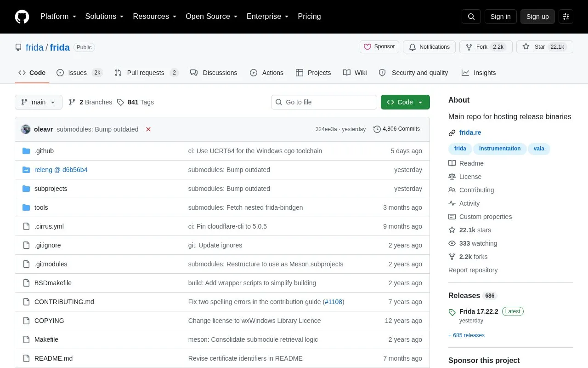
Task: Switch to the Issues tab
Action: (x=79, y=73)
